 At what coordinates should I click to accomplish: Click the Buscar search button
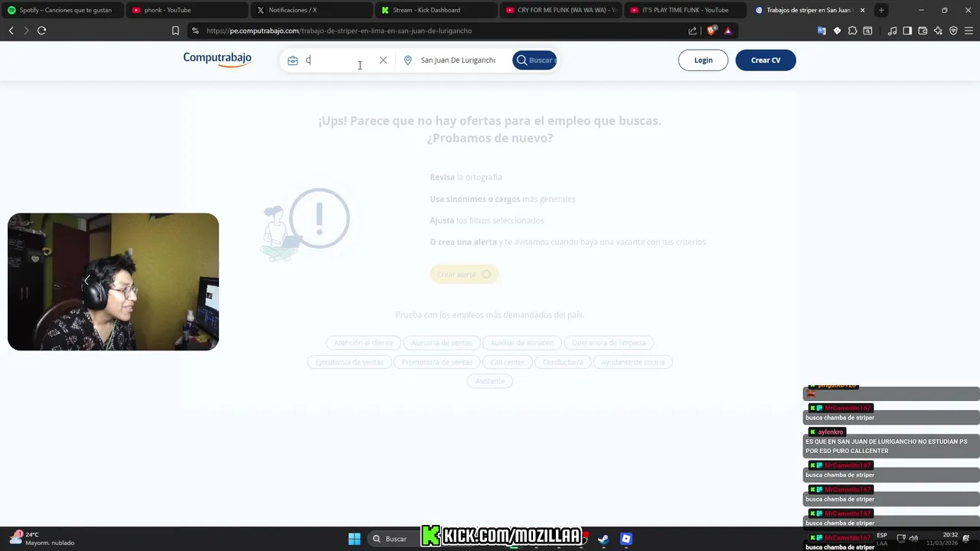pos(534,60)
